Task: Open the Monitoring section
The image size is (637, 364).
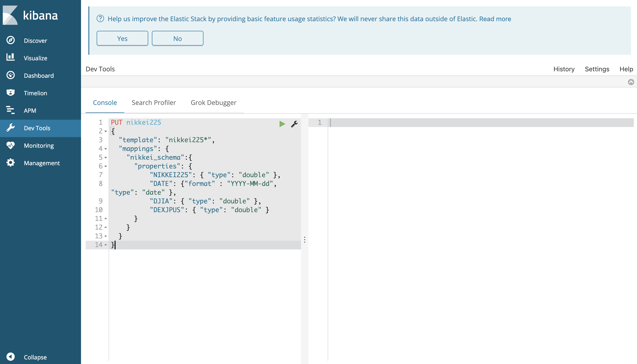Action: pos(38,145)
